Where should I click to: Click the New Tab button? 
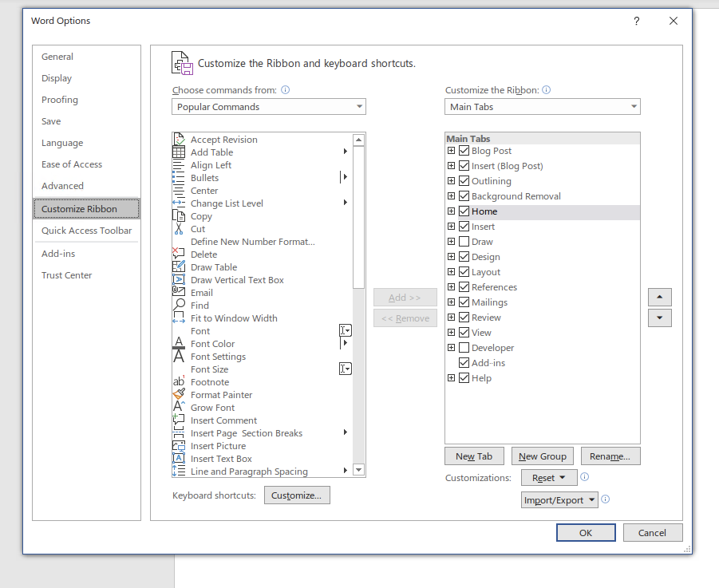coord(474,456)
